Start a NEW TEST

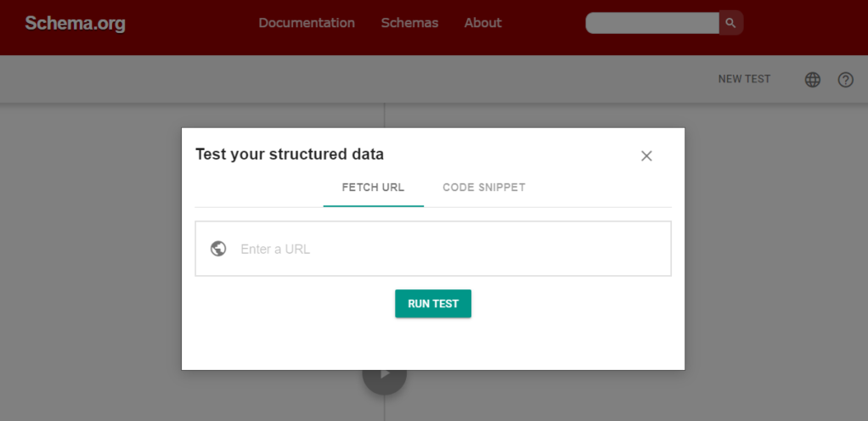(x=744, y=79)
